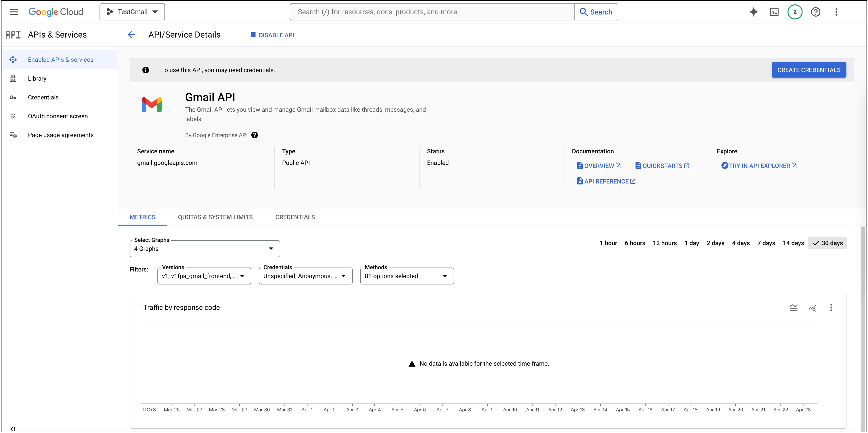Open the API REFERENCE link
Image resolution: width=868 pixels, height=433 pixels.
(x=606, y=181)
